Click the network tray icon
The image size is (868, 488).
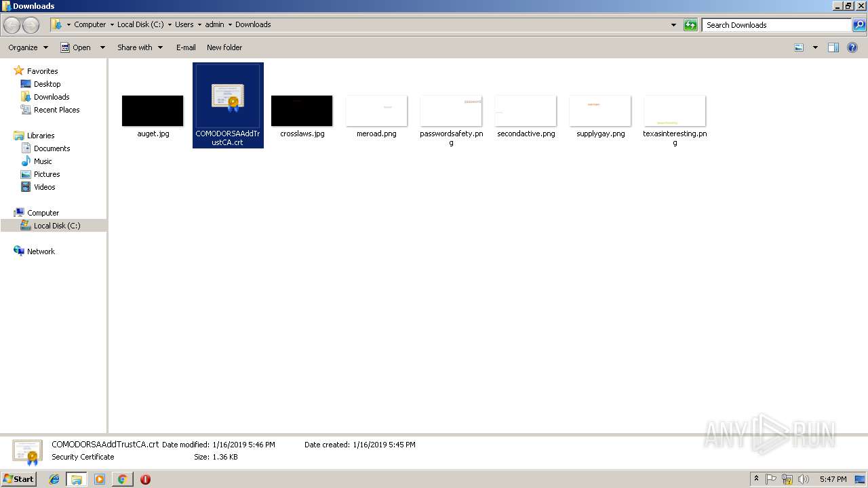coord(787,479)
